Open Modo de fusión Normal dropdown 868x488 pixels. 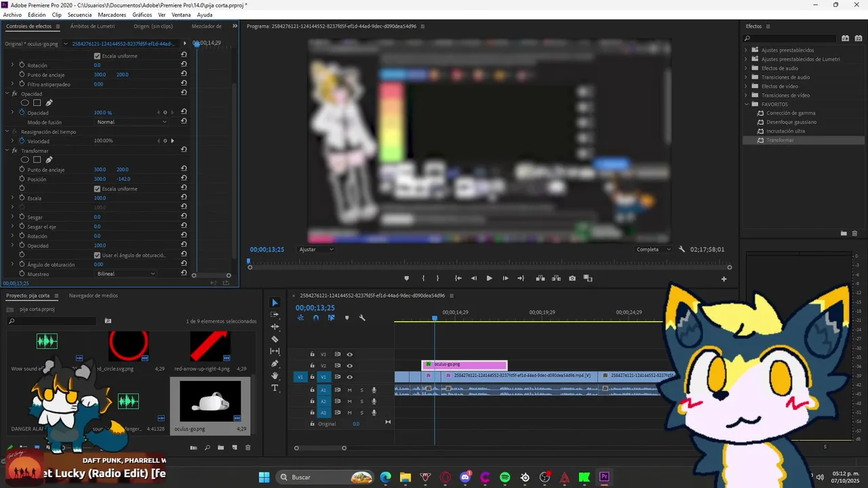[x=132, y=122]
